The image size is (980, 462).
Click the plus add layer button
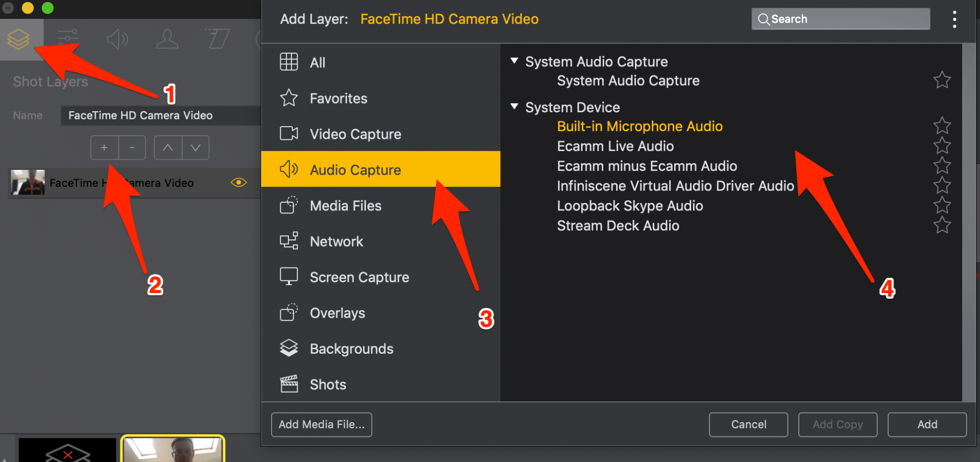[x=105, y=148]
